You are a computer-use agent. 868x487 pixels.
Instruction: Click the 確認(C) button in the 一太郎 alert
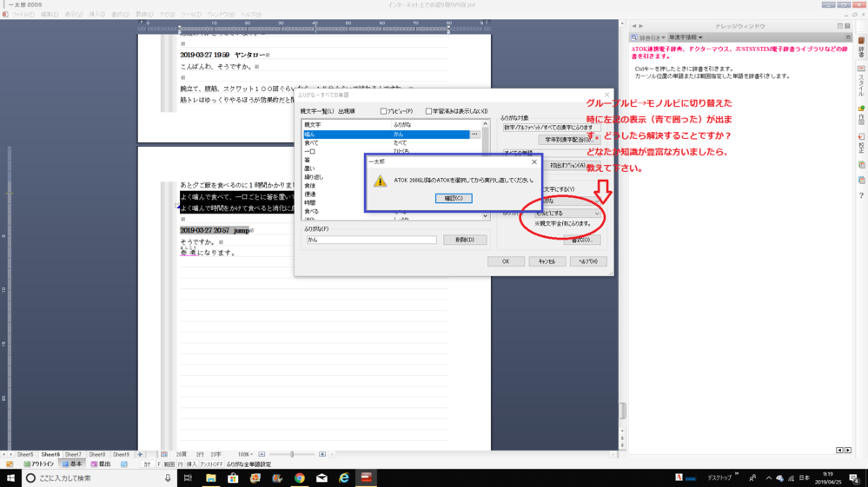click(454, 198)
